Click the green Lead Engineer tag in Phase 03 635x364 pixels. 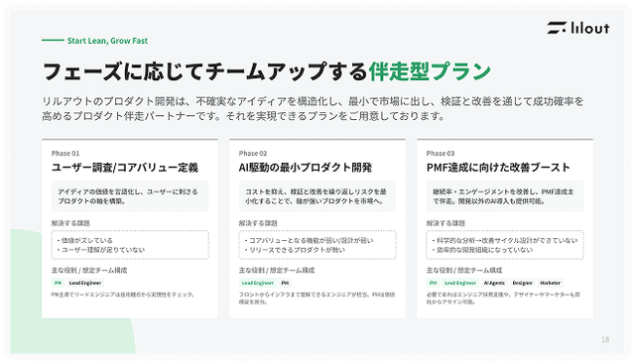click(x=460, y=283)
